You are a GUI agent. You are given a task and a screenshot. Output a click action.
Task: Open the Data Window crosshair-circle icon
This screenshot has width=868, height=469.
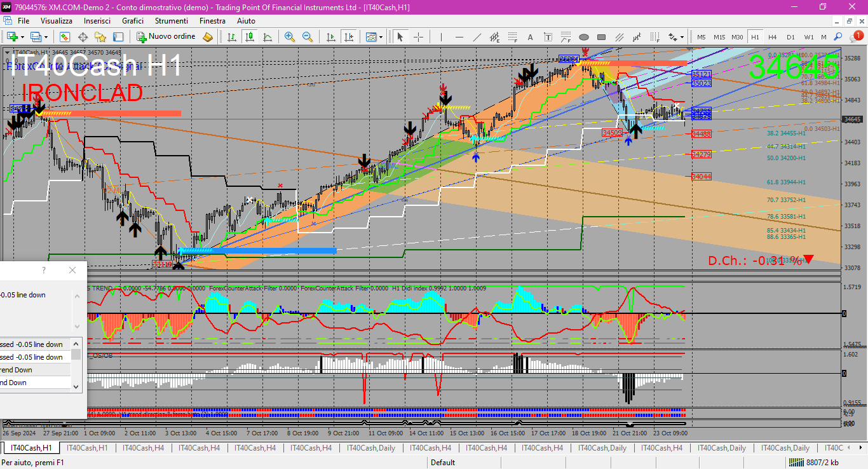point(83,37)
